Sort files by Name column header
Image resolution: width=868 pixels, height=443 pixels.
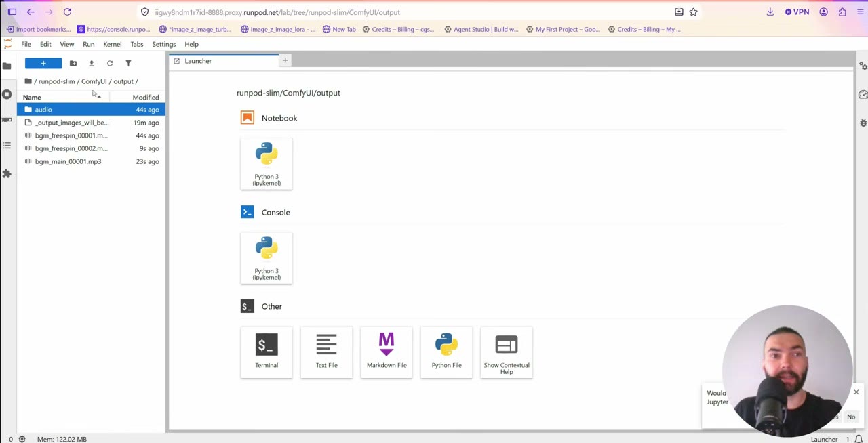(x=63, y=97)
